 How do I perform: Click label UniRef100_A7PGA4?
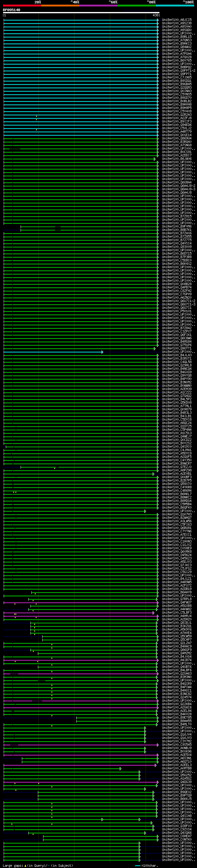pos(177,54)
